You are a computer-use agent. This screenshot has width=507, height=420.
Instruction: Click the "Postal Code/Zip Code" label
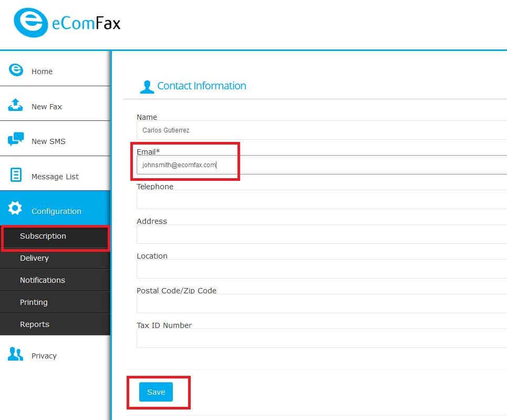pos(177,291)
